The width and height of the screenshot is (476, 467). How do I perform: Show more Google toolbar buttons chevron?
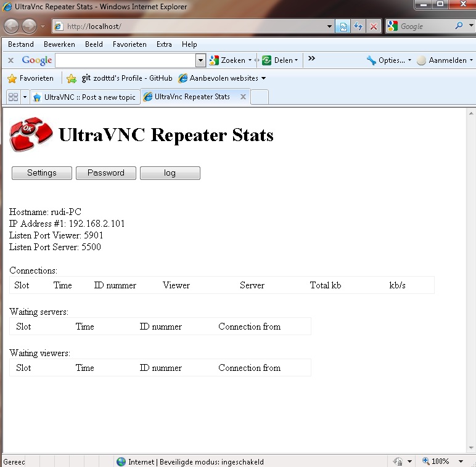pyautogui.click(x=311, y=59)
